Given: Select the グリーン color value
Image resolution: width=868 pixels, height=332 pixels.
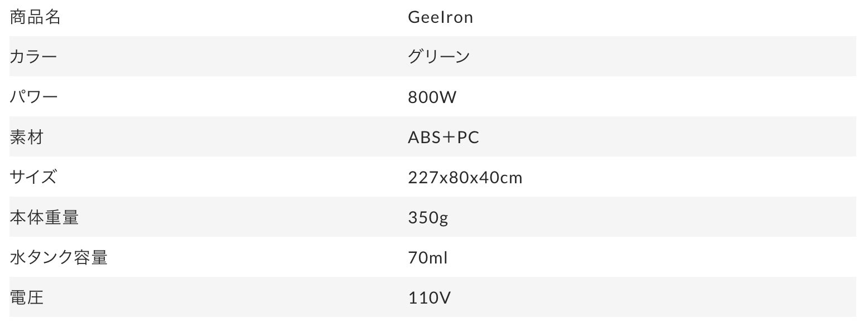Looking at the screenshot, I should (438, 57).
